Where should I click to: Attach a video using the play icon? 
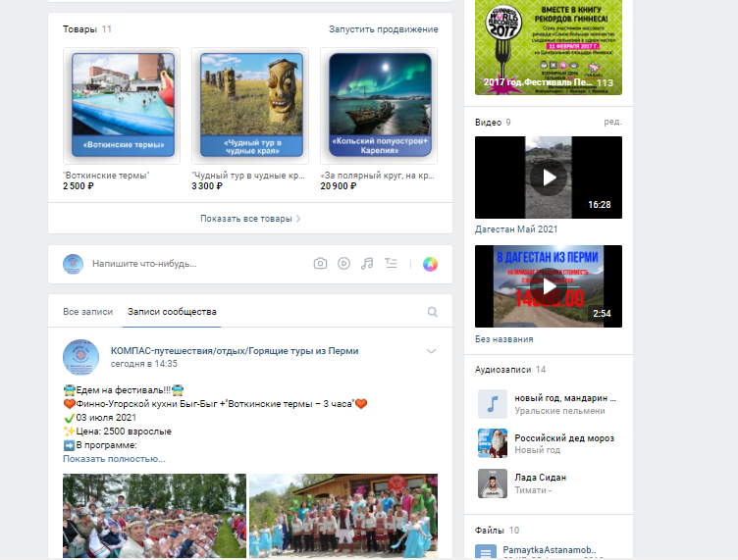(x=344, y=264)
